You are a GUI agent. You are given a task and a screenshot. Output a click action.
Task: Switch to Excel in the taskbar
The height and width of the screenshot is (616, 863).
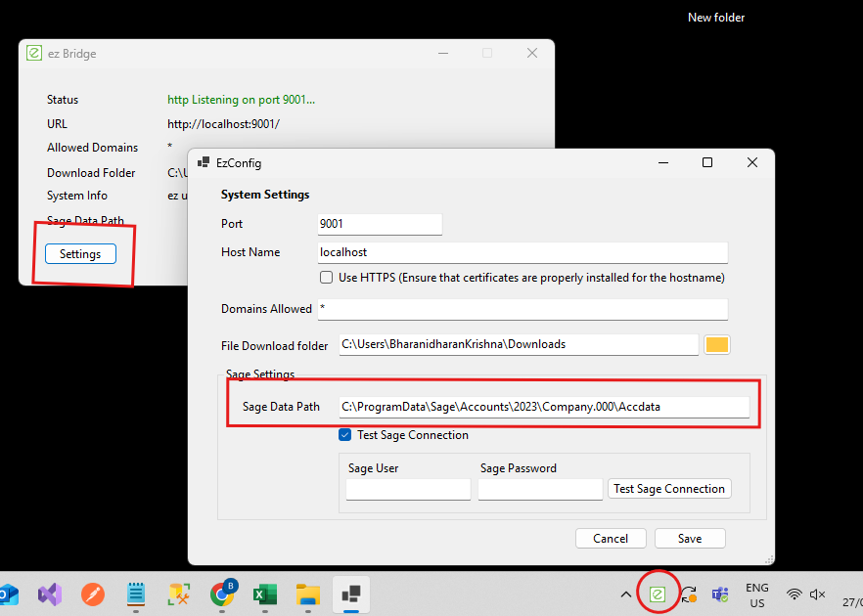[265, 594]
